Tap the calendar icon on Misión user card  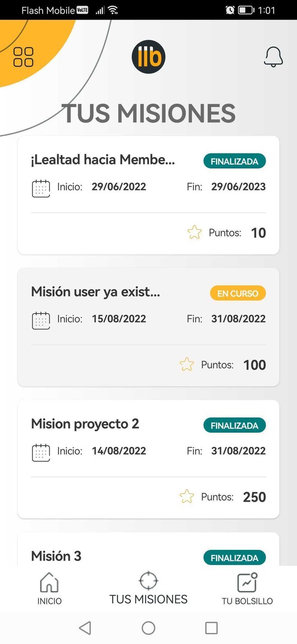pyautogui.click(x=41, y=319)
